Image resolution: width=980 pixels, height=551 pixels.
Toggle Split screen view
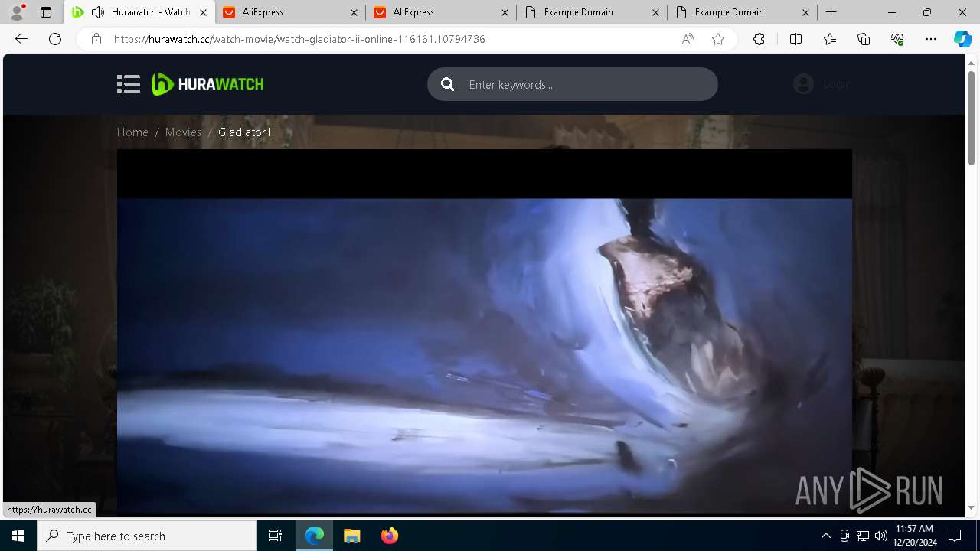tap(795, 39)
